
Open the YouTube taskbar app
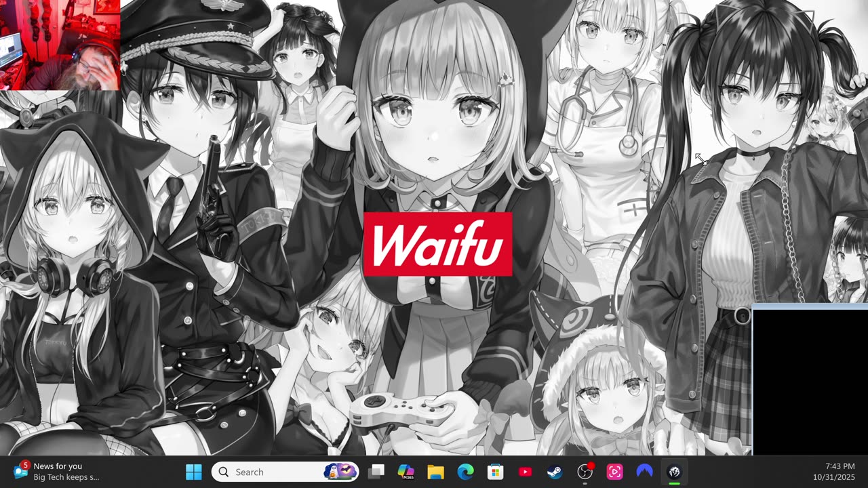[525, 472]
